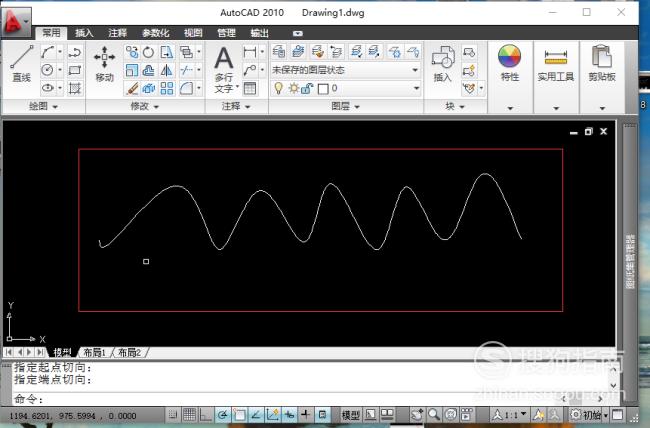Click the 模型 model space button in status bar
This screenshot has width=650, height=428.
[x=350, y=414]
